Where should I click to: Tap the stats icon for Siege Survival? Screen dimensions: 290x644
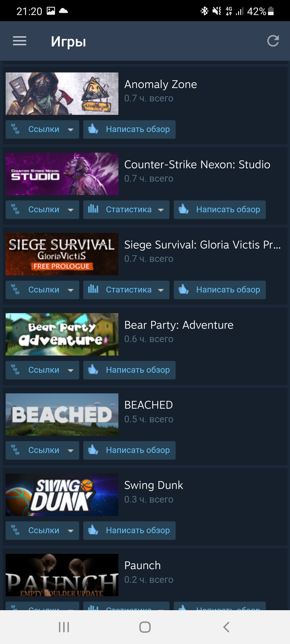coord(93,289)
